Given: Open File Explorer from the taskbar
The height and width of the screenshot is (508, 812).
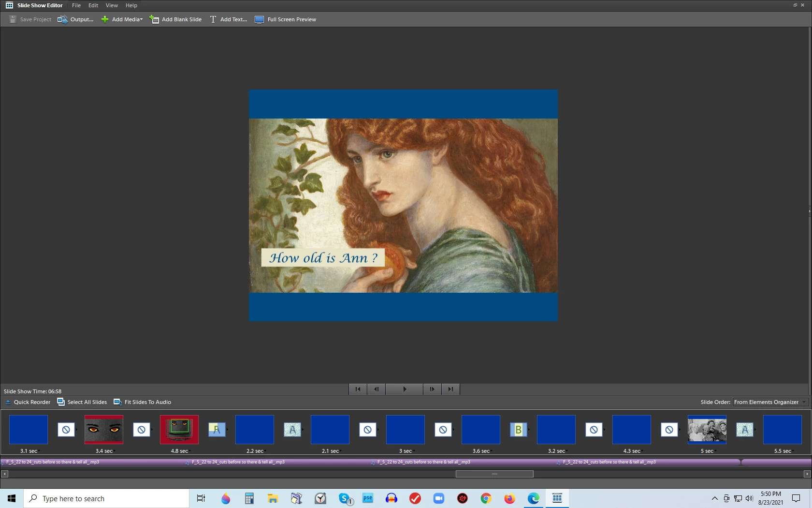Looking at the screenshot, I should pyautogui.click(x=273, y=498).
